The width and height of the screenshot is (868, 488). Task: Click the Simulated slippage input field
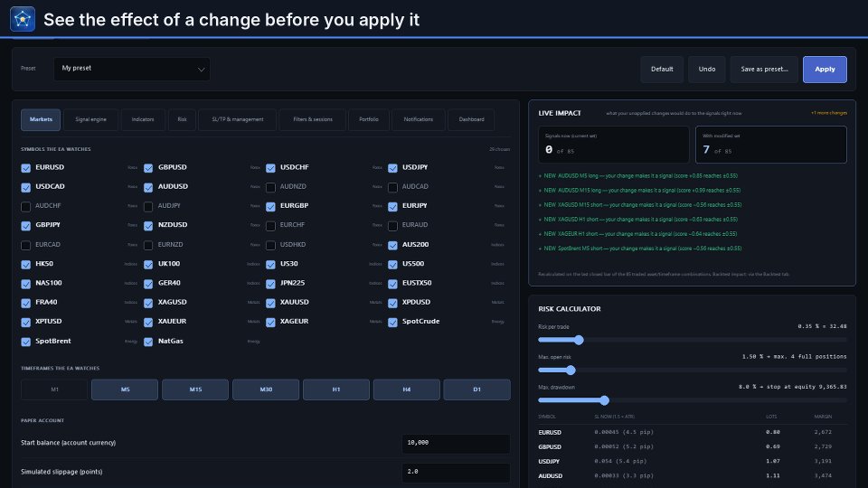456,472
